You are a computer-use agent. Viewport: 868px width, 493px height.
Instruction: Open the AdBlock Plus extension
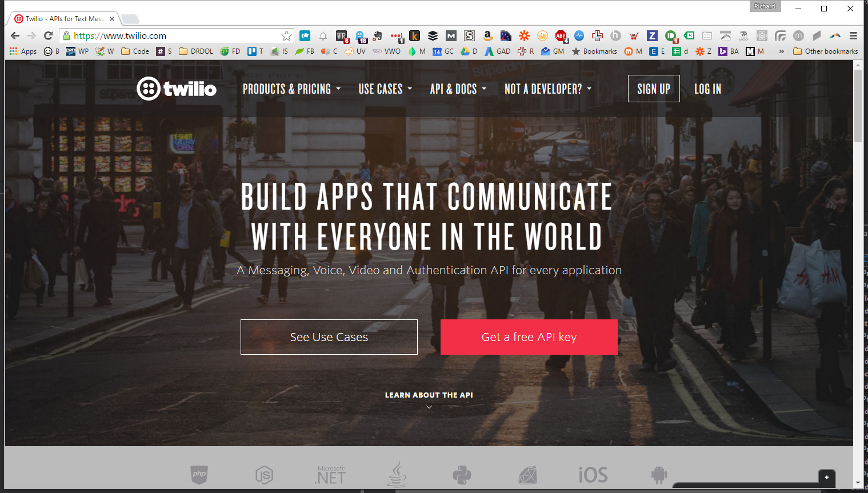[x=561, y=36]
